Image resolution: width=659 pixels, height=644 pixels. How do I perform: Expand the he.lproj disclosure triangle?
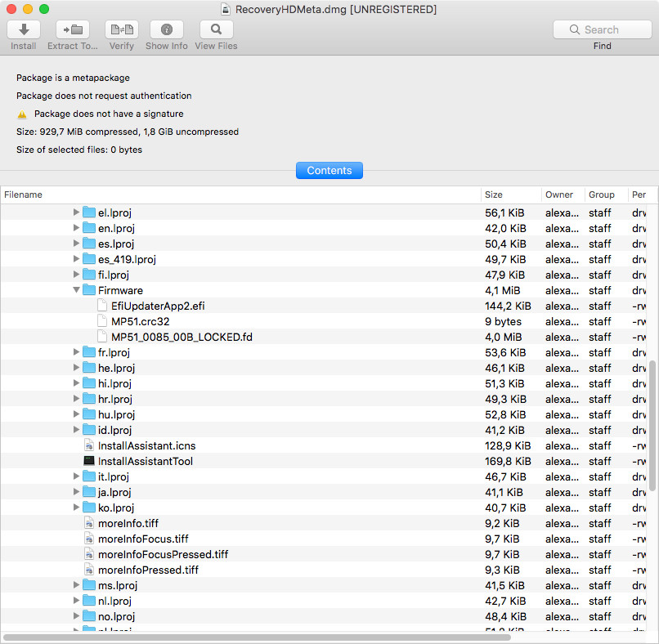pos(76,368)
